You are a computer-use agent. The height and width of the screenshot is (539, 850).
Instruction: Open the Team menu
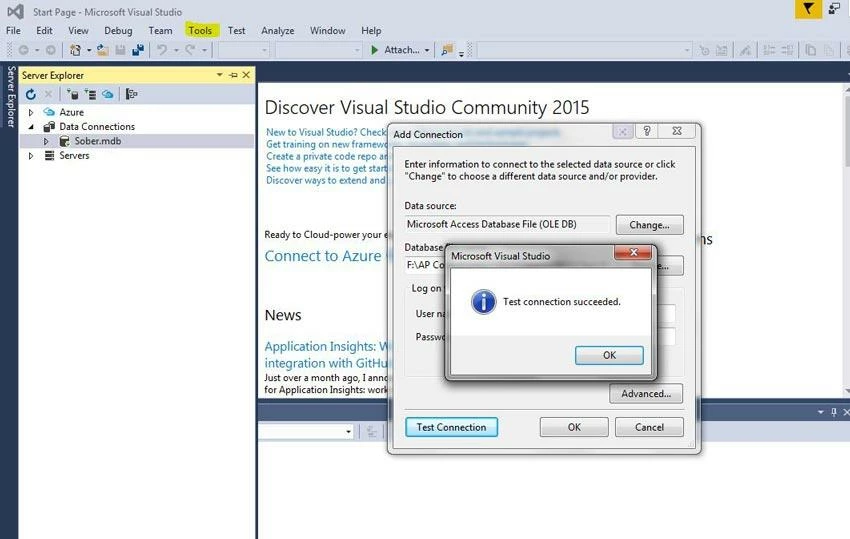click(160, 30)
